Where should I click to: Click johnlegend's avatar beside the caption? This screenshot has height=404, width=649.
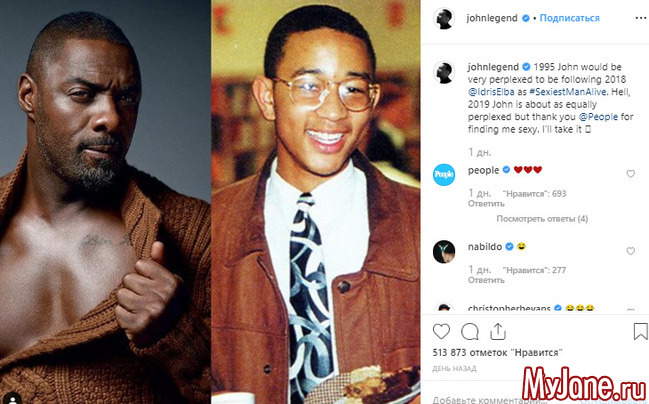point(445,71)
